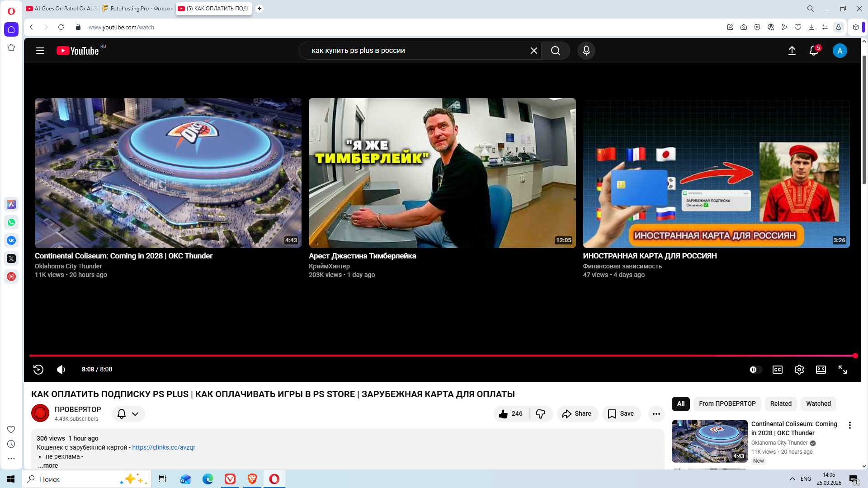The width and height of the screenshot is (868, 488).
Task: Open more actions three-dot menu
Action: [656, 414]
